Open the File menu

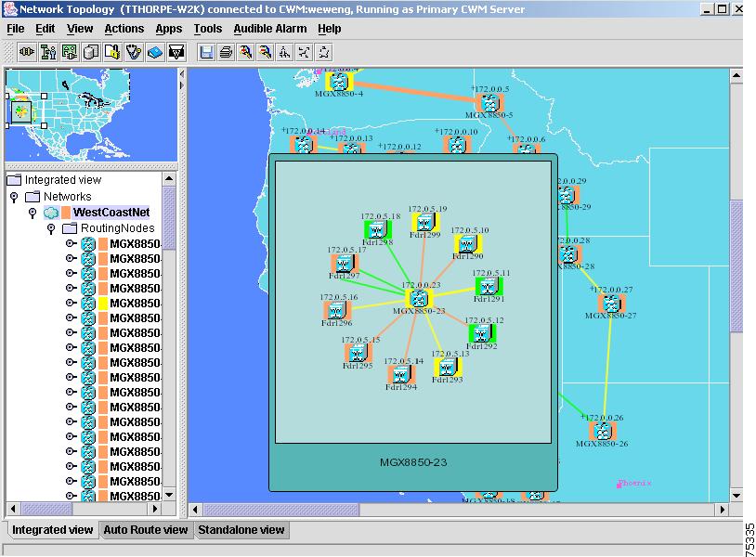(16, 29)
